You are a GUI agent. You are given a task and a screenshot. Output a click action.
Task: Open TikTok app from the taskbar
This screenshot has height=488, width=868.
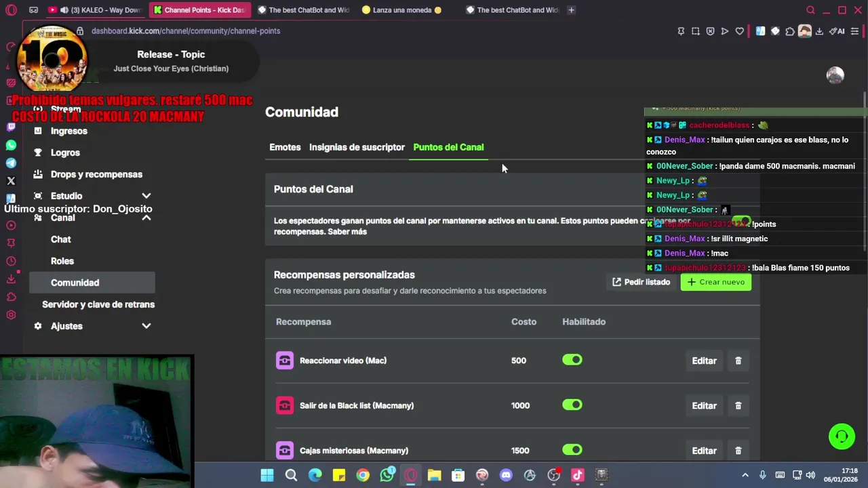(x=578, y=475)
